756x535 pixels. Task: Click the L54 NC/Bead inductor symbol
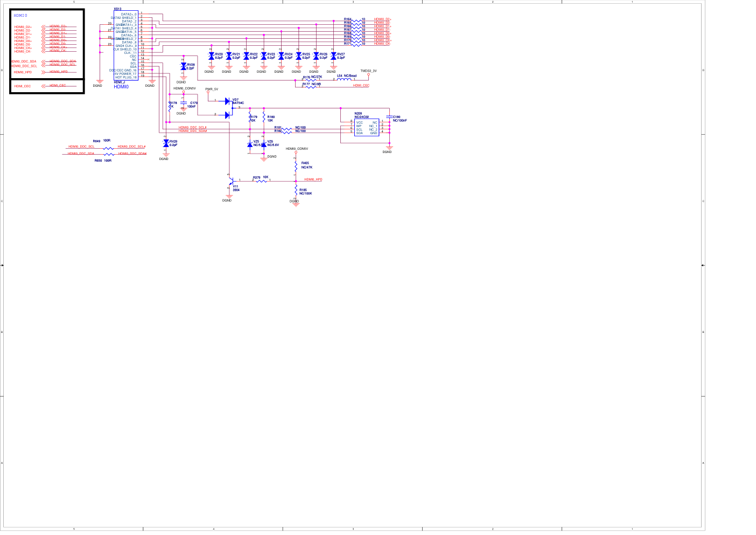click(x=344, y=79)
